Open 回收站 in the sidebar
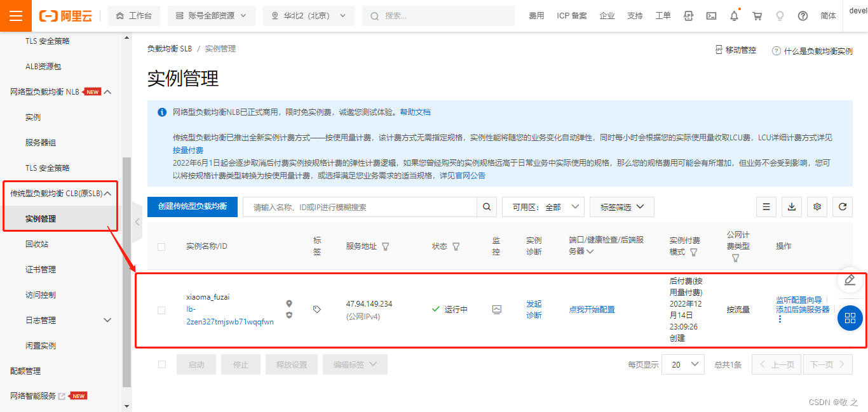The image size is (868, 412). [37, 244]
